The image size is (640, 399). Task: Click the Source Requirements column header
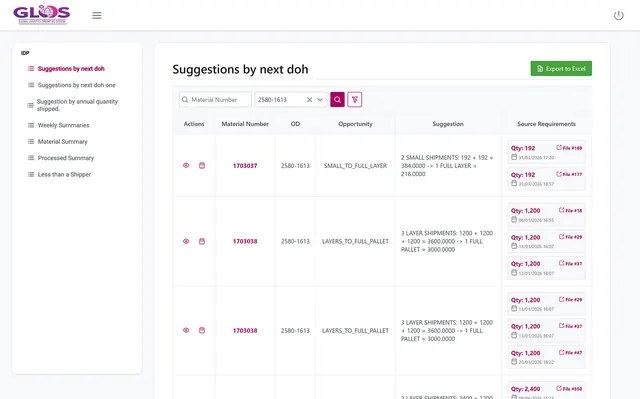point(546,124)
